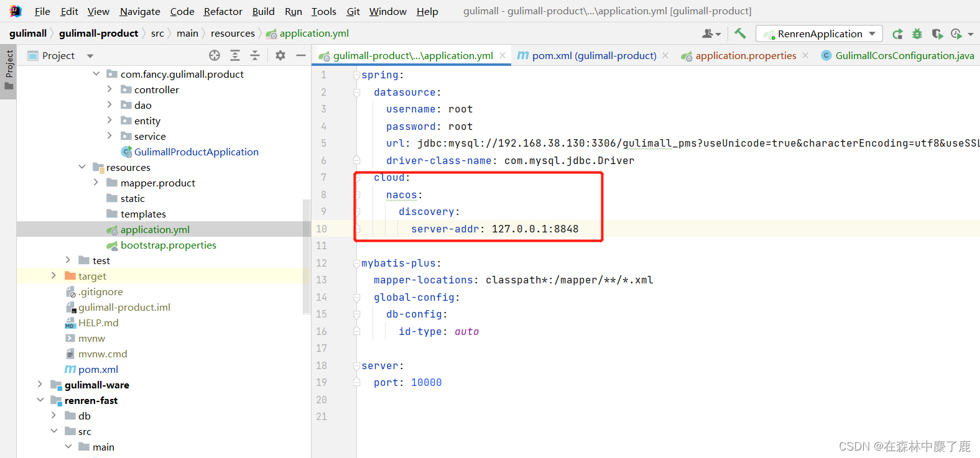
Task: Click the Build Project hammer icon
Action: tap(740, 34)
